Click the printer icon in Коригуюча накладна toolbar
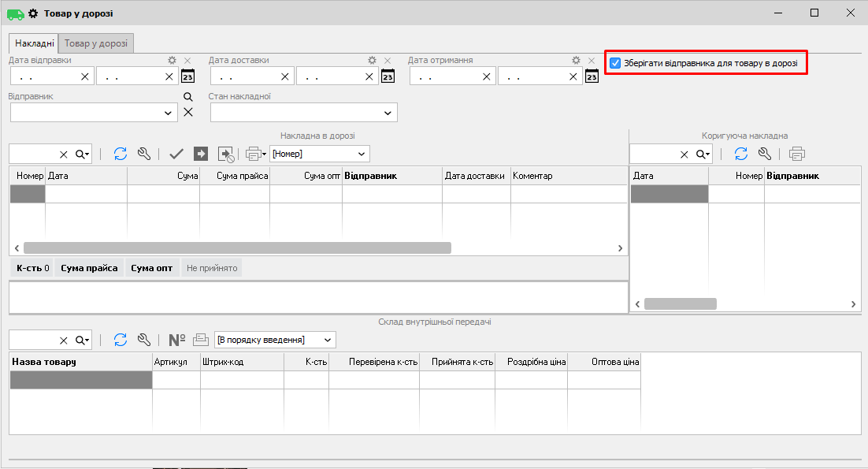 (x=797, y=154)
